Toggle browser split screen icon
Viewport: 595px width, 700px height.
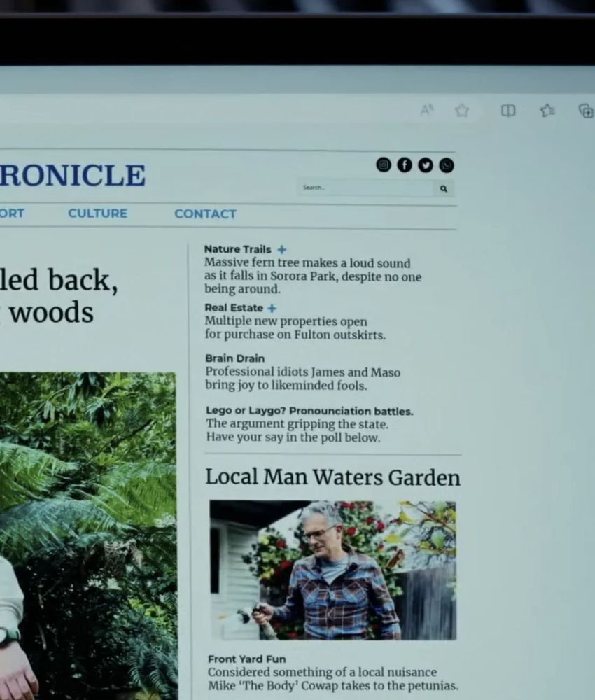[508, 111]
